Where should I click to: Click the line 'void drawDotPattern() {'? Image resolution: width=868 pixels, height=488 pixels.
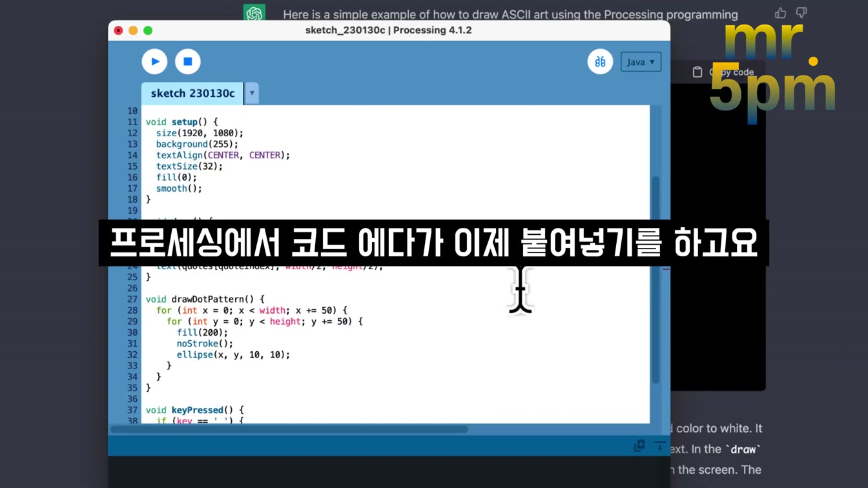pyautogui.click(x=205, y=299)
